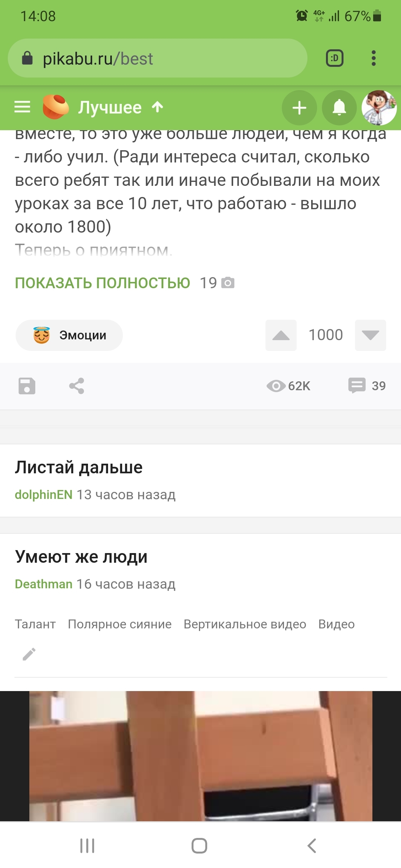Upvote the post with up arrow
The image size is (401, 868).
[281, 335]
